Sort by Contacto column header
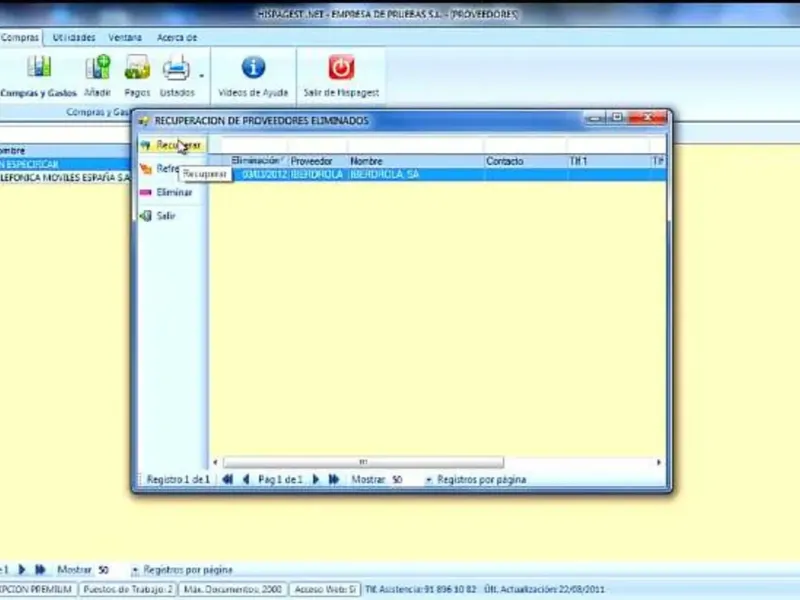 click(525, 161)
